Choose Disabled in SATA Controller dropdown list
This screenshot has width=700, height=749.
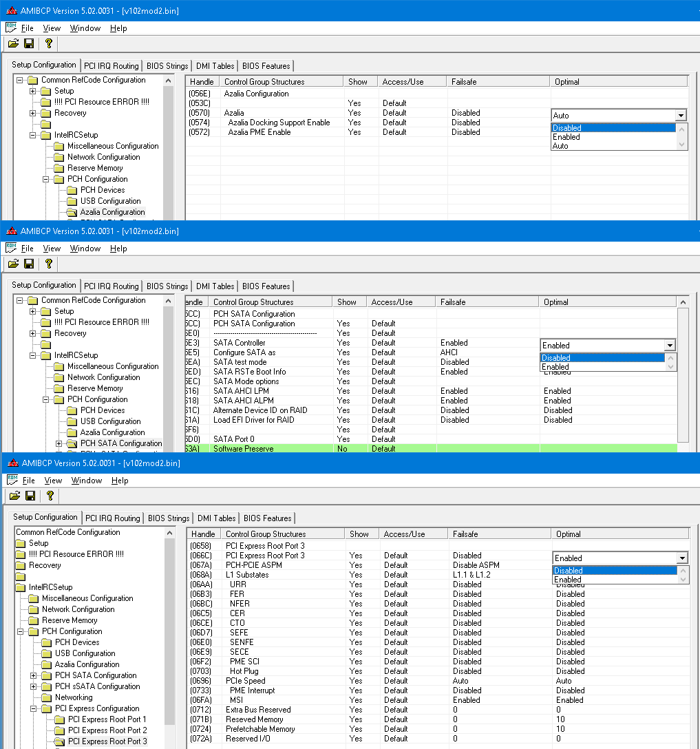602,358
